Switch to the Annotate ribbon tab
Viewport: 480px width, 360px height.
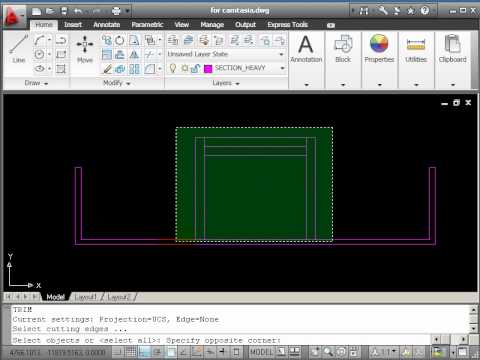107,25
